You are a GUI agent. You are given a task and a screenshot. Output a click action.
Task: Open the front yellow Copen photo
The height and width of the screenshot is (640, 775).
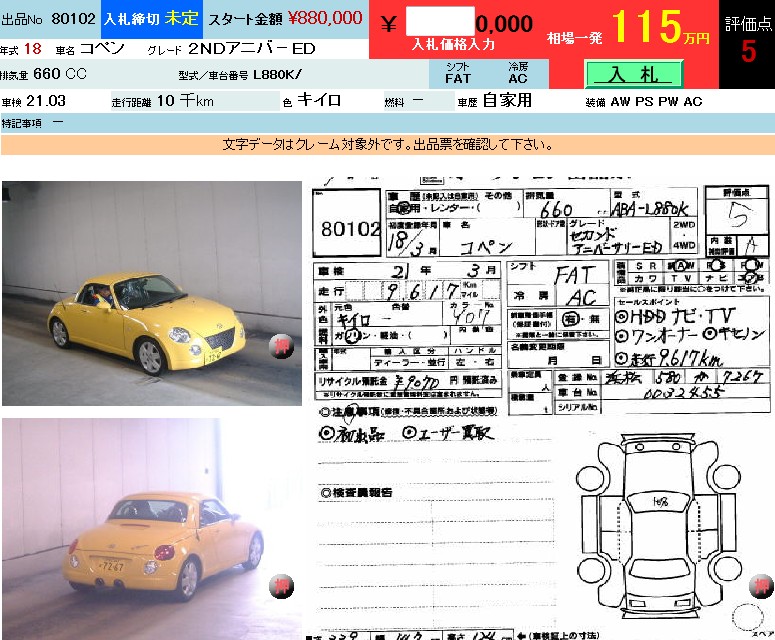pyautogui.click(x=152, y=294)
